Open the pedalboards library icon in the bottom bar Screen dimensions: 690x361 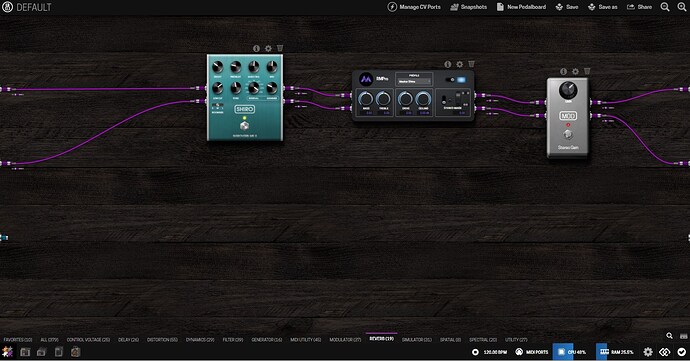pyautogui.click(x=25, y=352)
